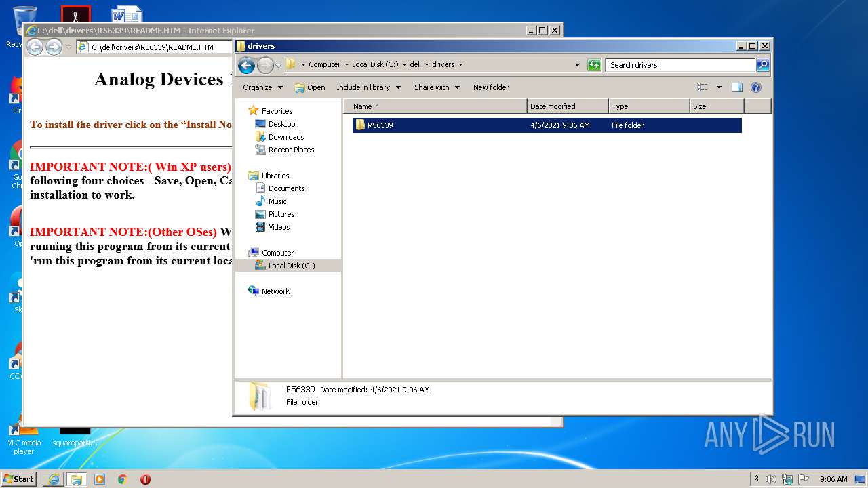Image resolution: width=868 pixels, height=488 pixels.
Task: Open the Word document icon on desktop
Action: pos(127,14)
